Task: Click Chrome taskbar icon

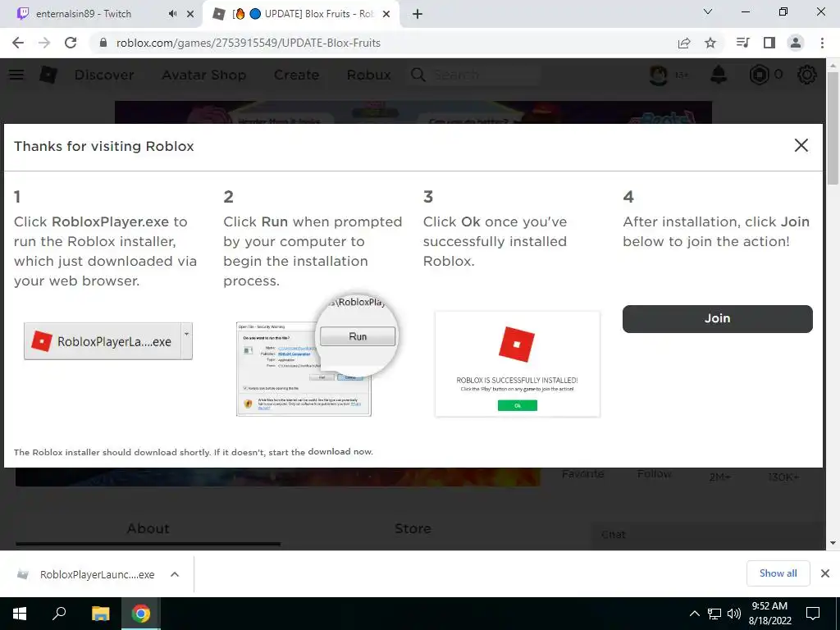Action: (x=141, y=614)
